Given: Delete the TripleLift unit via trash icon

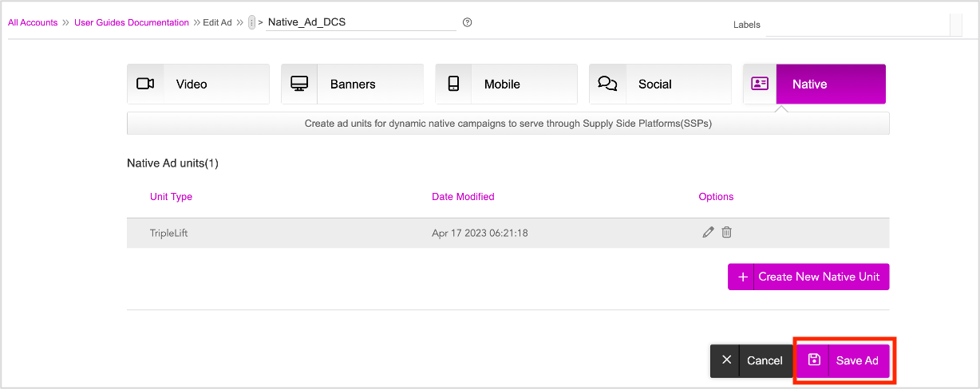Looking at the screenshot, I should [x=726, y=233].
